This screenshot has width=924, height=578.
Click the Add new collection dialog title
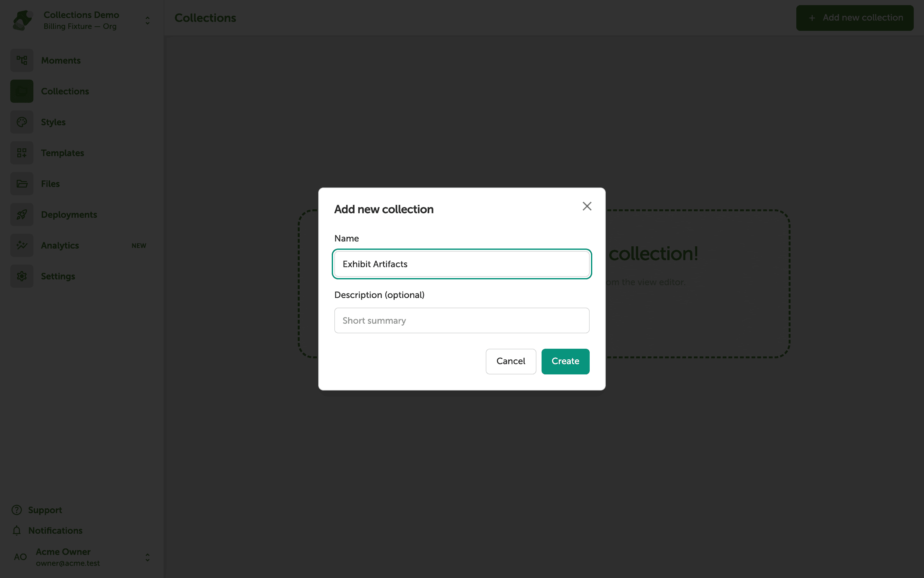tap(384, 209)
